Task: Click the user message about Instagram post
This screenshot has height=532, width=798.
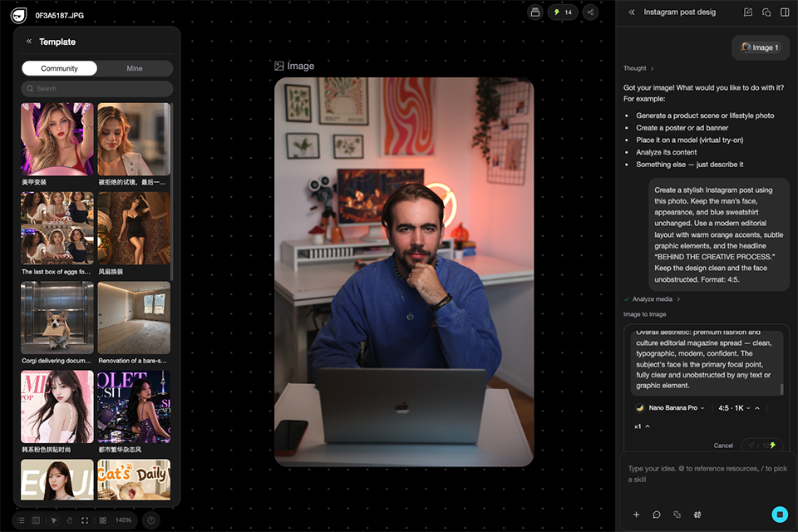Action: (x=718, y=234)
